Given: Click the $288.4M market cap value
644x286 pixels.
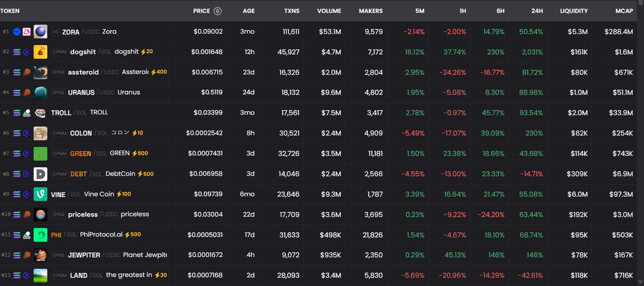Looking at the screenshot, I should [619, 32].
